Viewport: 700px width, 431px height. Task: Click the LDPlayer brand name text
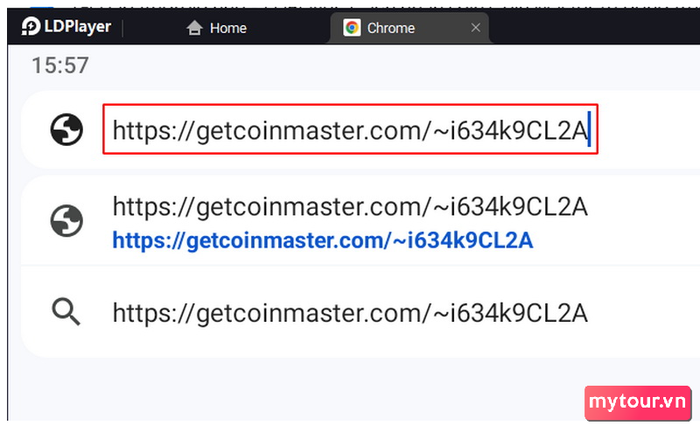pyautogui.click(x=78, y=26)
